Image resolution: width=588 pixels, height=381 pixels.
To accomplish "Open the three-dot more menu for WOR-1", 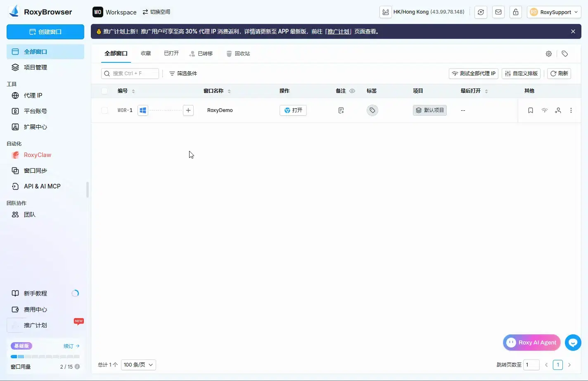I will coord(571,110).
